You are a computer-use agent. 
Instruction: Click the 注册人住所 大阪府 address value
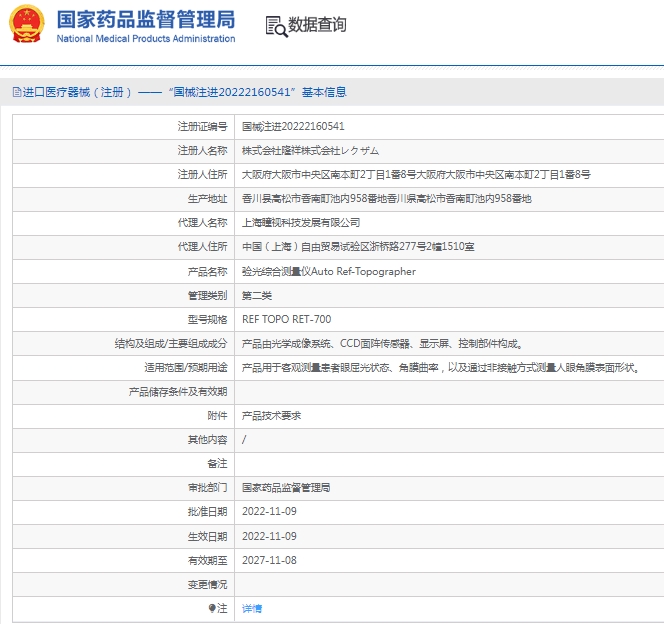pyautogui.click(x=416, y=174)
